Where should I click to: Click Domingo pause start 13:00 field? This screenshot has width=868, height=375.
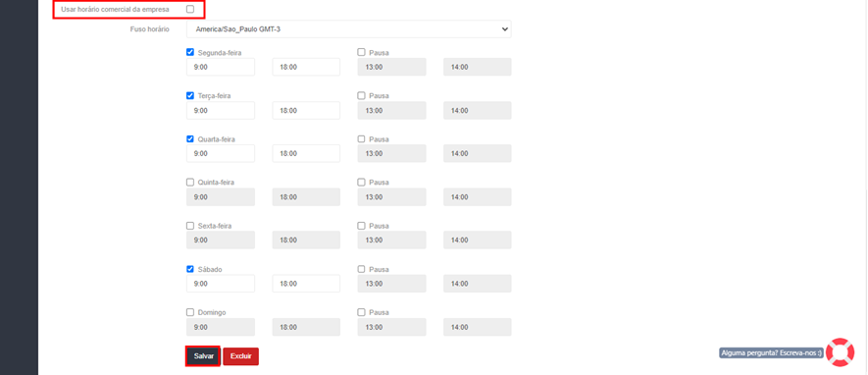click(x=392, y=327)
